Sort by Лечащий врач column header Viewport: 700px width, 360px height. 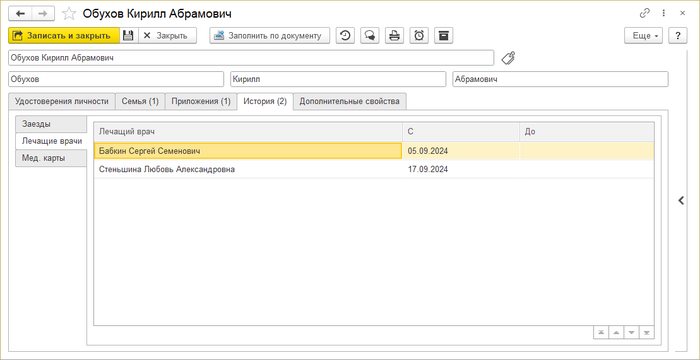[x=248, y=132]
